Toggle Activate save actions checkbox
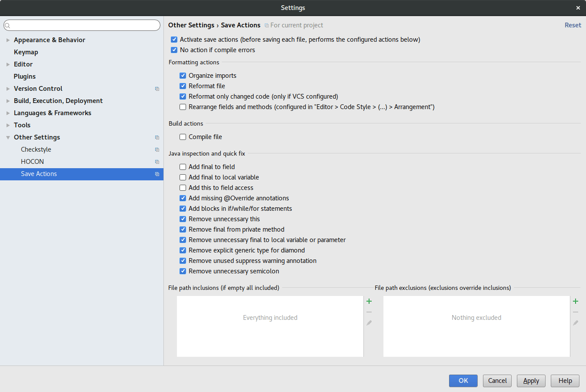The image size is (586, 392). click(174, 40)
